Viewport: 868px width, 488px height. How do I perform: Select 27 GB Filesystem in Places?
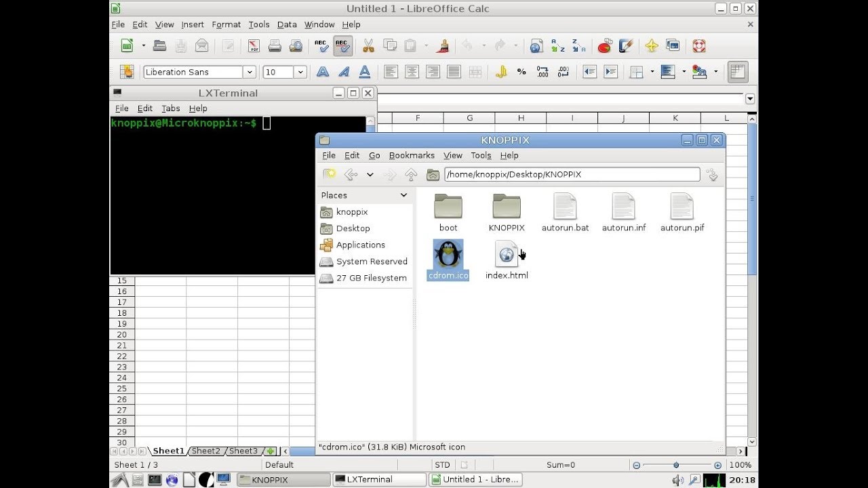click(363, 278)
